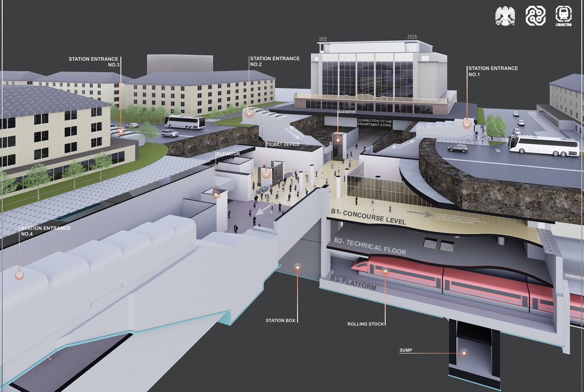This screenshot has width=584, height=392.
Task: Click the UBMETRO train logo
Action: tap(563, 16)
